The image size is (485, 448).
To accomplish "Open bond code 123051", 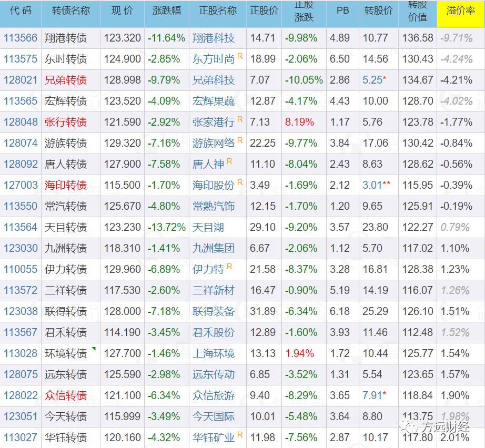I will pyautogui.click(x=21, y=416).
